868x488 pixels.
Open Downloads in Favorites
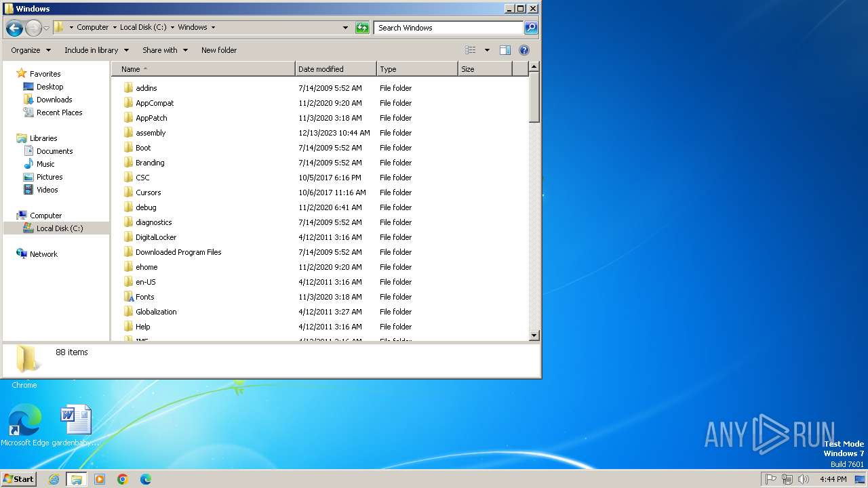54,100
